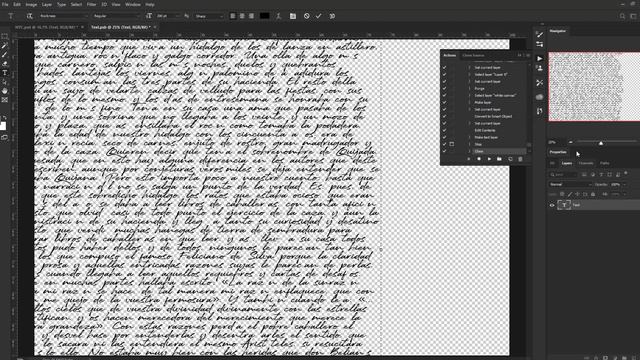This screenshot has width=640, height=360.
Task: Left align the text
Action: 233,16
